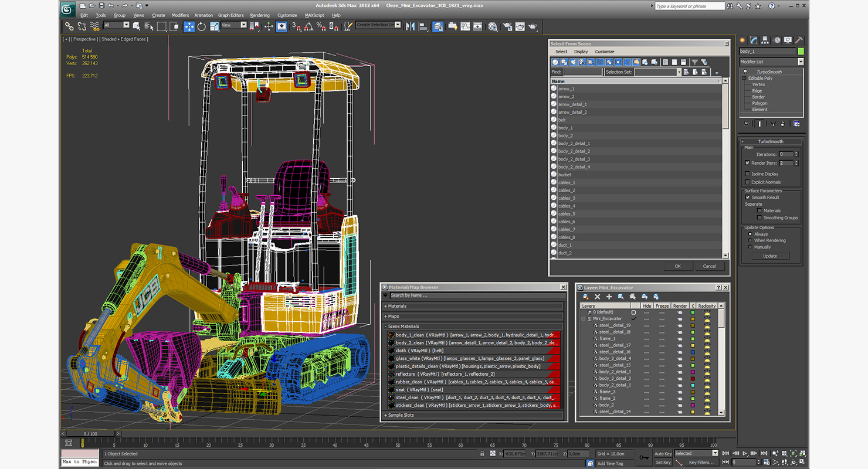Toggle the selection lock padlock icon

coord(483,453)
